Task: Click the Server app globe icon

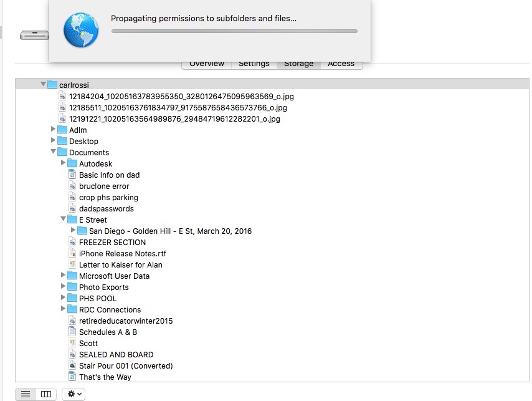Action: click(x=81, y=30)
